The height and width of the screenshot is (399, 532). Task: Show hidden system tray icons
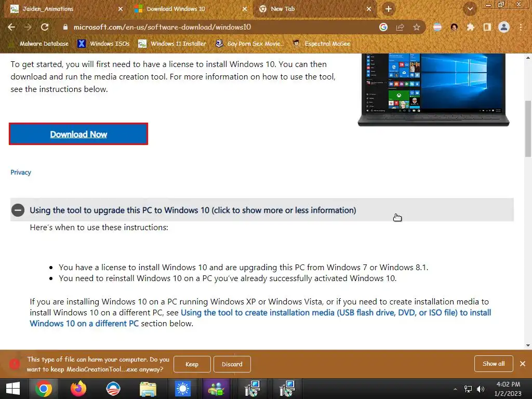click(455, 389)
